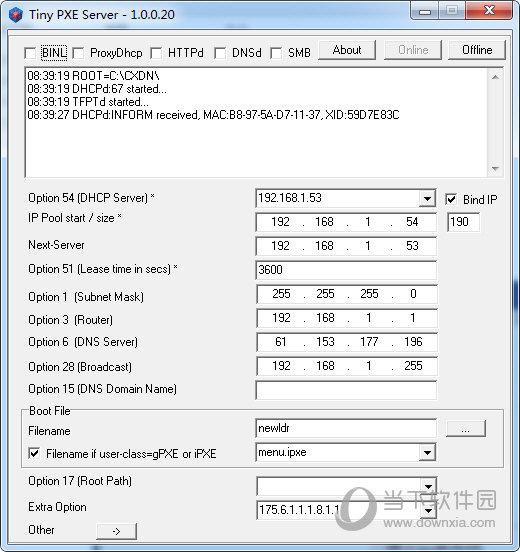520x552 pixels.
Task: Select log line 'DHCPd:67 started...'
Action: pyautogui.click(x=97, y=89)
